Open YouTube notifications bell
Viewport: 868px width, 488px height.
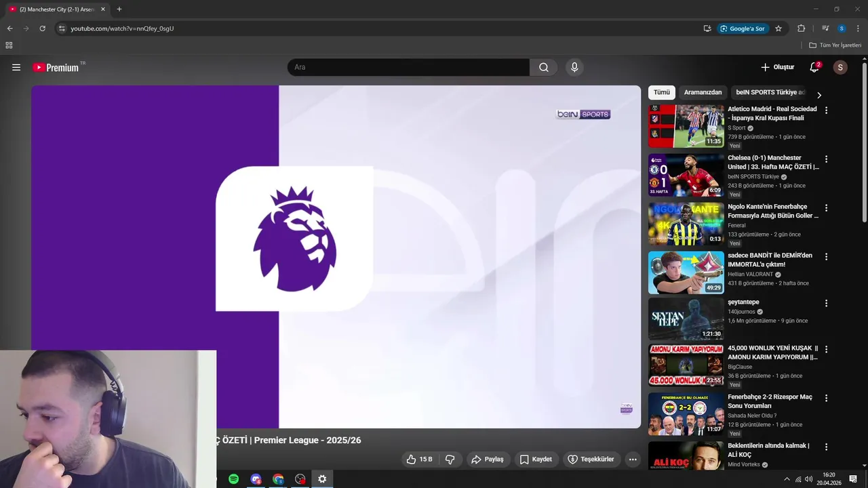pyautogui.click(x=814, y=67)
